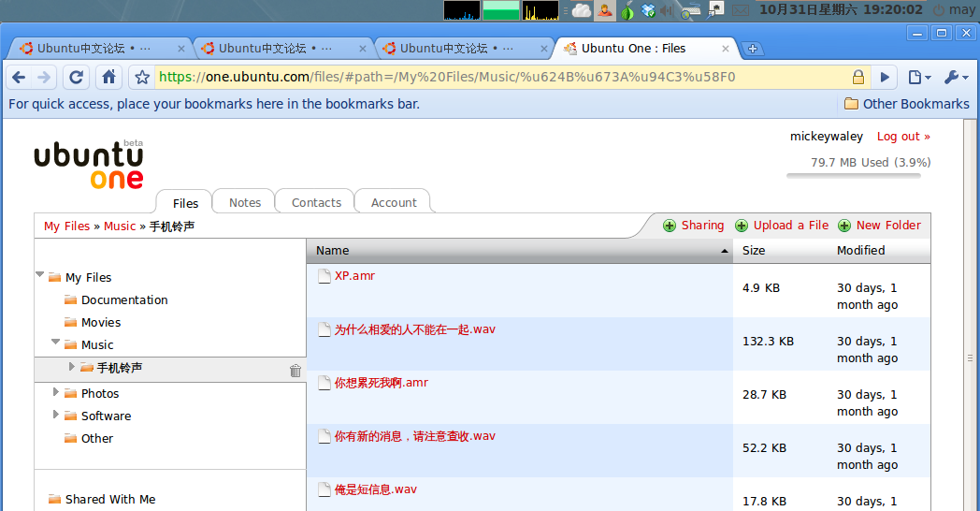Click the date and time clock in panel
The width and height of the screenshot is (980, 511).
(x=841, y=10)
